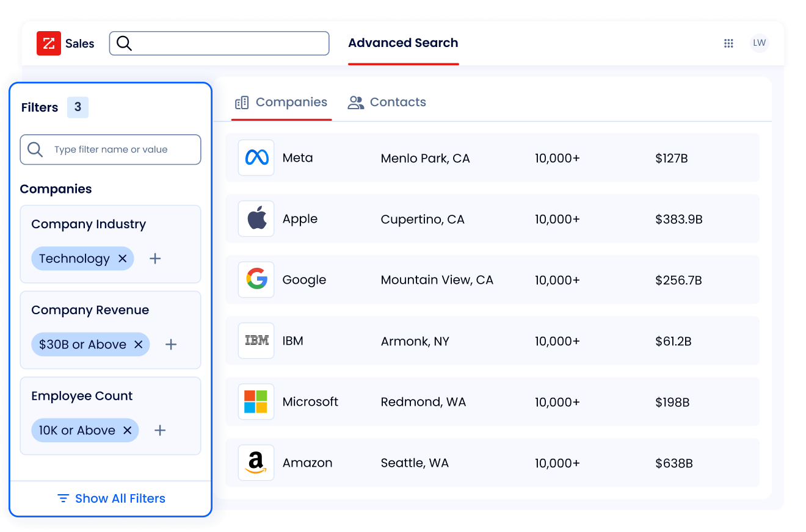
Task: Click Menlo Park, CA location
Action: tap(426, 159)
